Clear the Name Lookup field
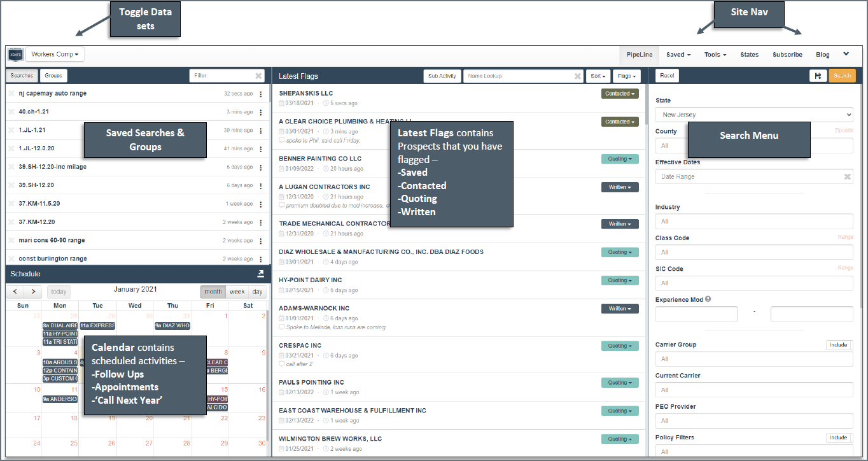868x461 pixels. (578, 76)
